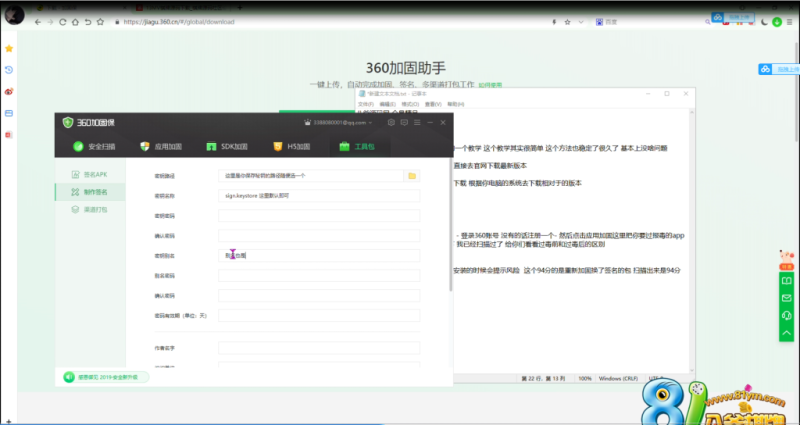This screenshot has width=800, height=425.
Task: Select the H5加固 tab
Action: tap(291, 147)
